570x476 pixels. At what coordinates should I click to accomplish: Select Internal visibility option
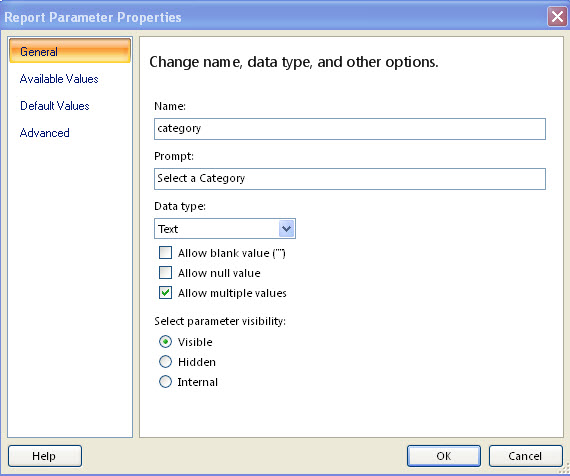click(x=165, y=381)
